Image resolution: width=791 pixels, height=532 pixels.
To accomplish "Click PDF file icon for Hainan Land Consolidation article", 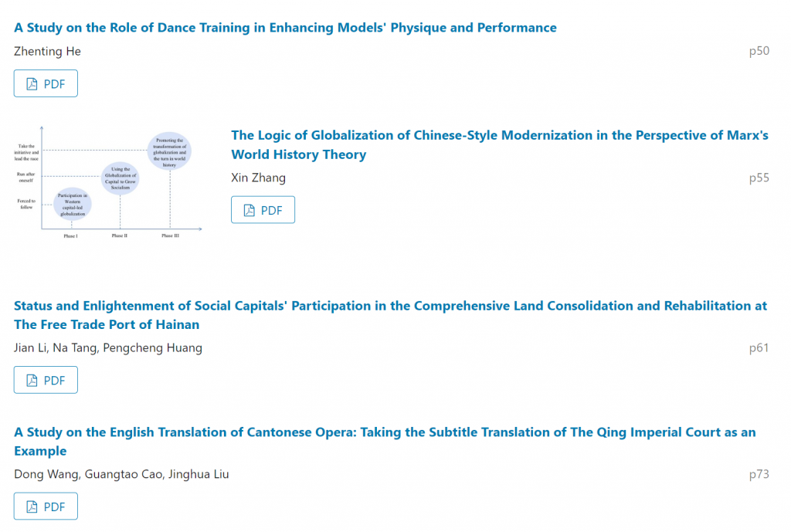I will (32, 380).
